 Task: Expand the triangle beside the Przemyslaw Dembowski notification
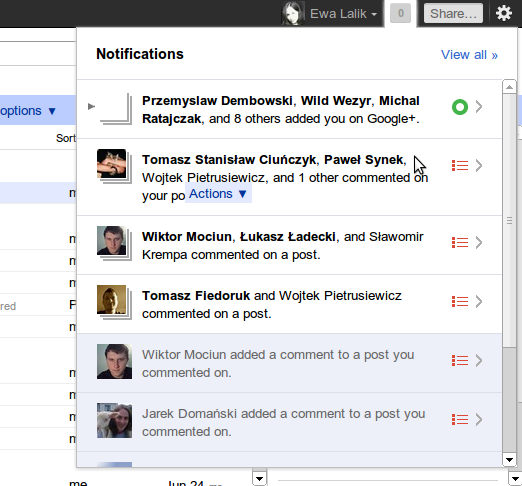pos(91,106)
